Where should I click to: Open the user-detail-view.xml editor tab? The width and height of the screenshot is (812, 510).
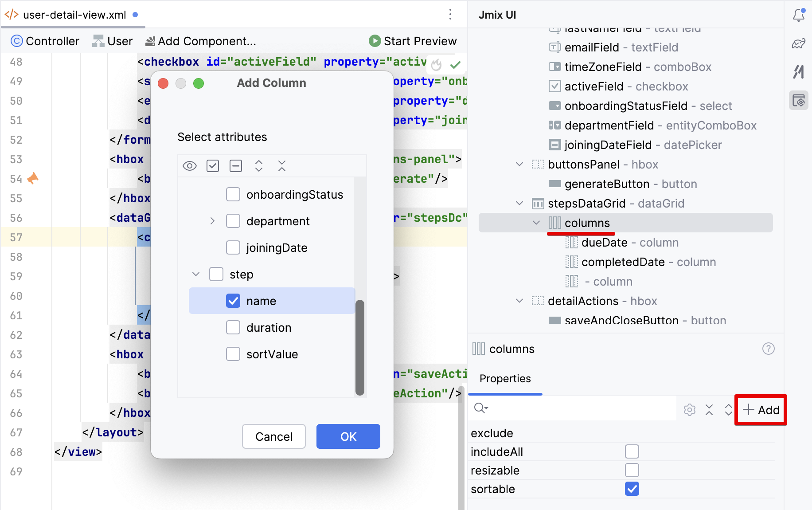(74, 15)
